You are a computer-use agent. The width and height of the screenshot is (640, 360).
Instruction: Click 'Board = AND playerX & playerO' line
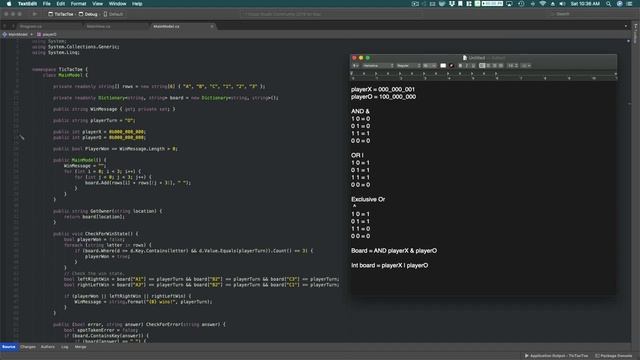click(x=394, y=251)
